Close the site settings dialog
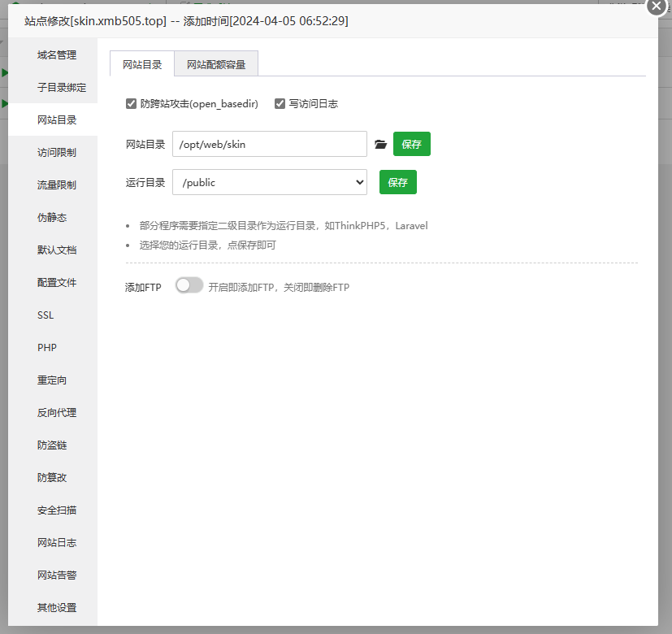 coord(657,6)
